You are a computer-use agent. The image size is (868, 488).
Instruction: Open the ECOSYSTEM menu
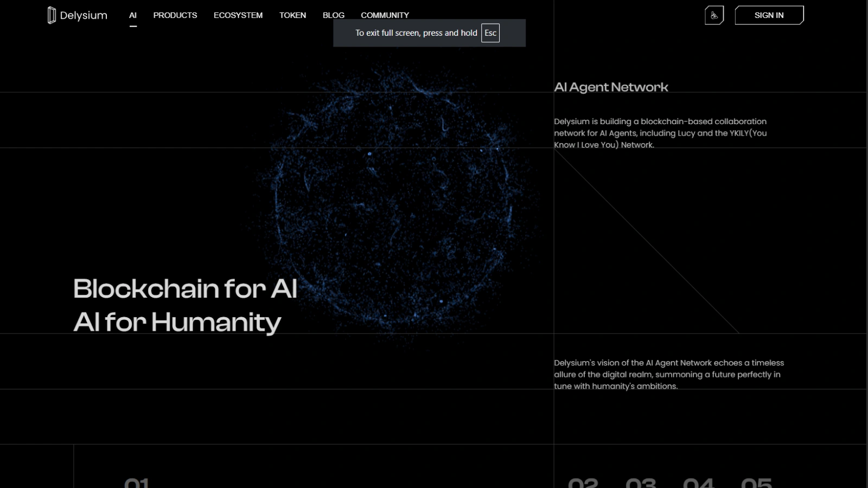(x=238, y=15)
